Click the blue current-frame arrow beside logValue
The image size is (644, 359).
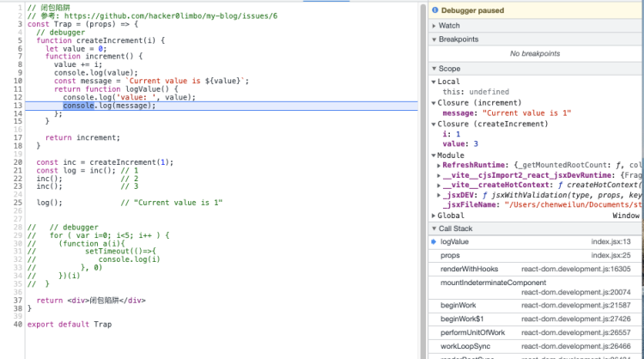click(x=434, y=242)
